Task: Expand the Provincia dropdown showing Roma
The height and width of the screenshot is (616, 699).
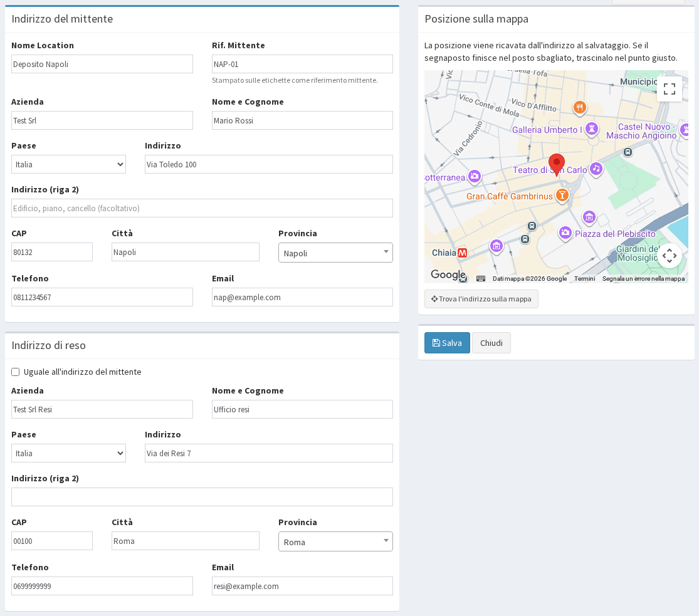Action: coord(335,541)
